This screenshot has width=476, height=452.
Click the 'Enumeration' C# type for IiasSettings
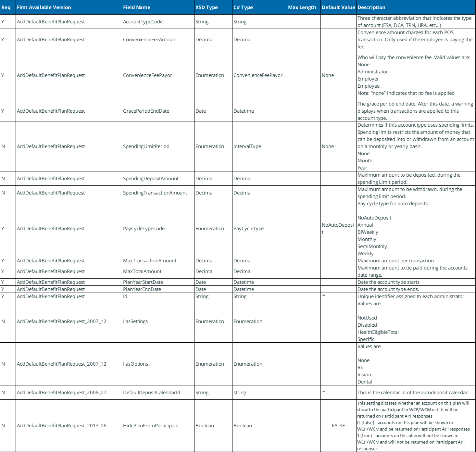tap(259, 321)
